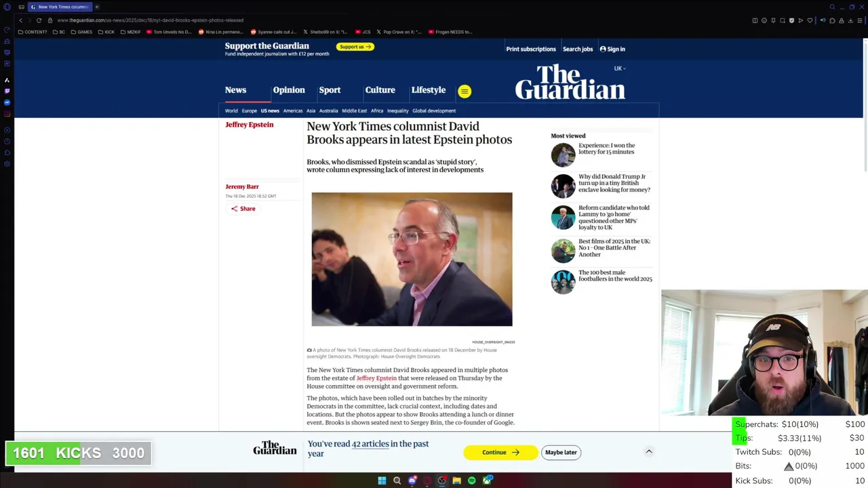Click the split-screen icon in browser toolbar
Viewport: 868px width, 488px height.
[755, 20]
